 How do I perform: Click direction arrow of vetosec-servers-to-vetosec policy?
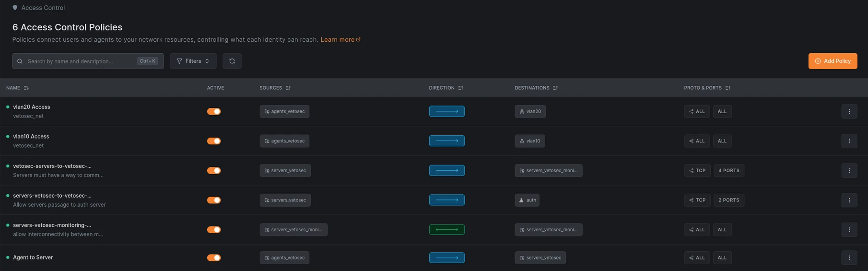[447, 170]
